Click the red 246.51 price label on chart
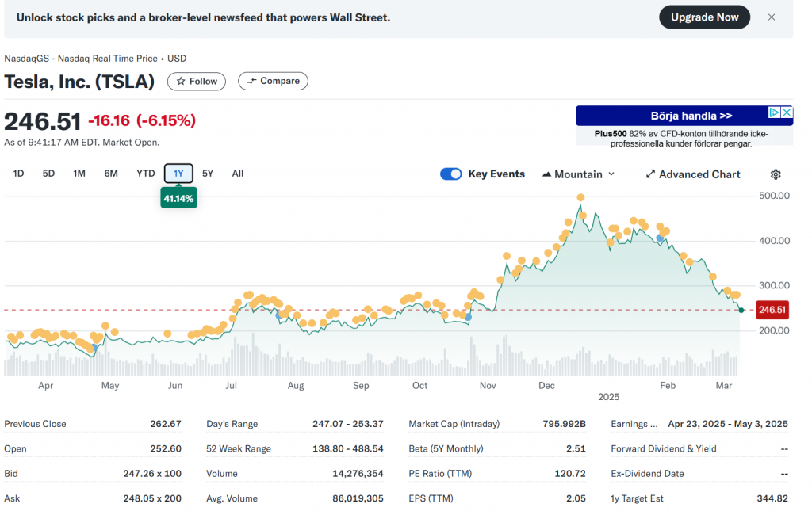The image size is (812, 515). pos(772,310)
